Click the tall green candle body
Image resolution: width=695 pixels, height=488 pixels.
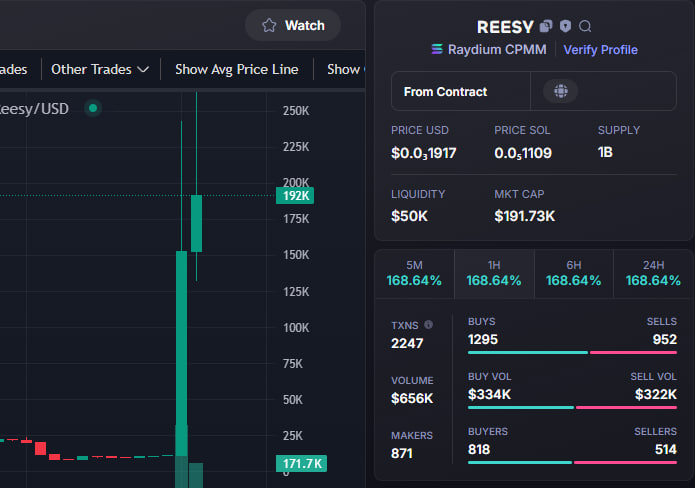(181, 353)
